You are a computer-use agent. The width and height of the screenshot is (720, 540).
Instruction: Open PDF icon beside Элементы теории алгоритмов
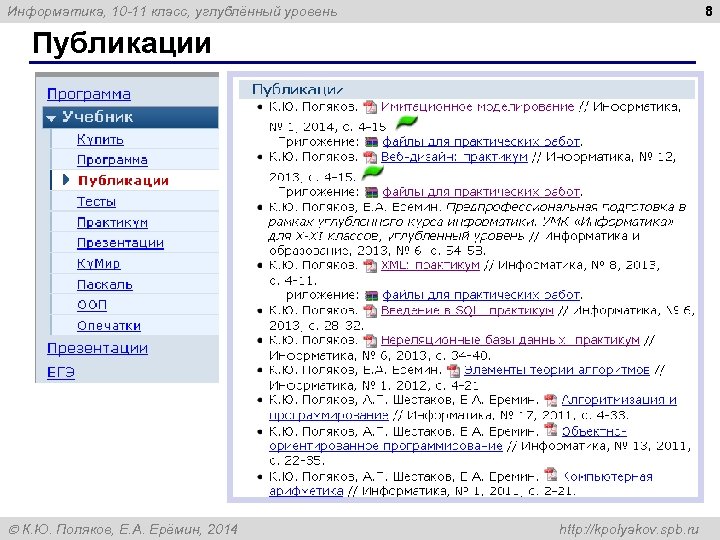tap(453, 370)
